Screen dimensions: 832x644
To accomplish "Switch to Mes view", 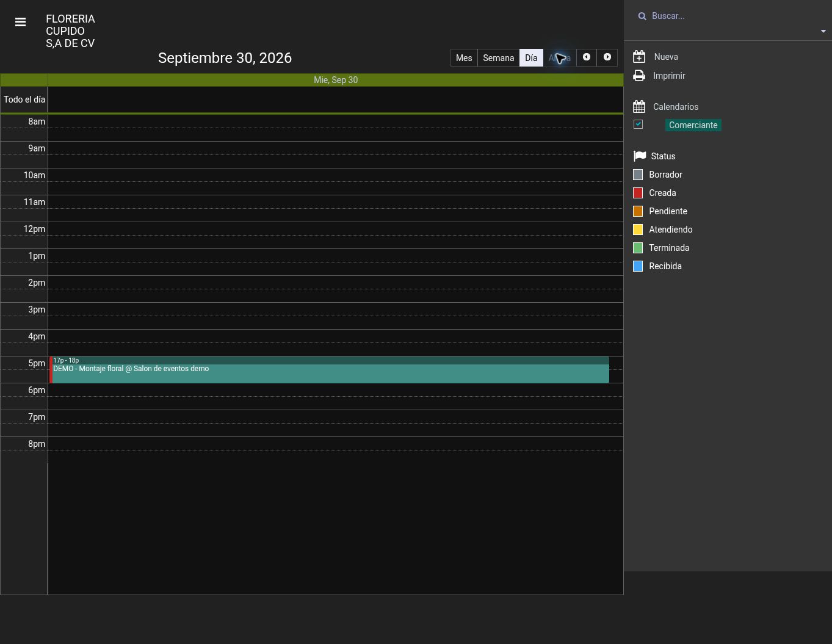I will pos(464,58).
